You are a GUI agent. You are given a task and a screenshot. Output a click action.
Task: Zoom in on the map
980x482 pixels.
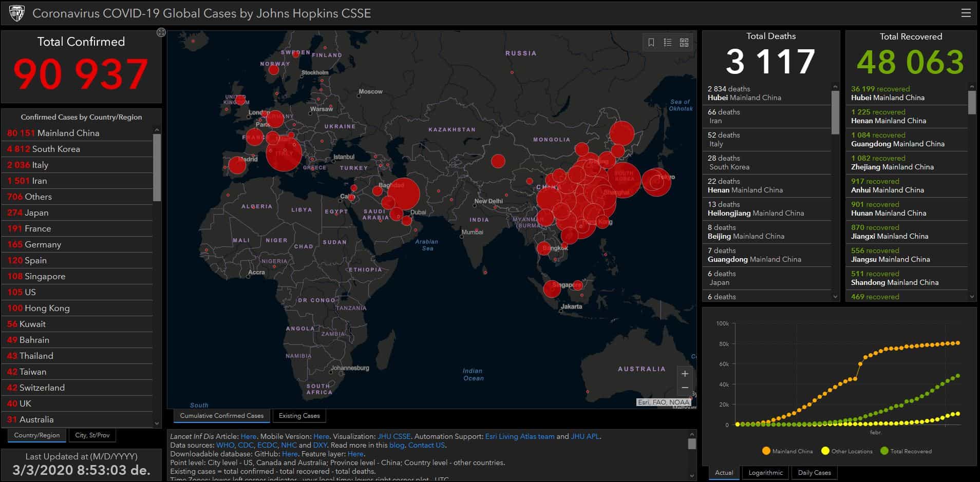pyautogui.click(x=685, y=374)
